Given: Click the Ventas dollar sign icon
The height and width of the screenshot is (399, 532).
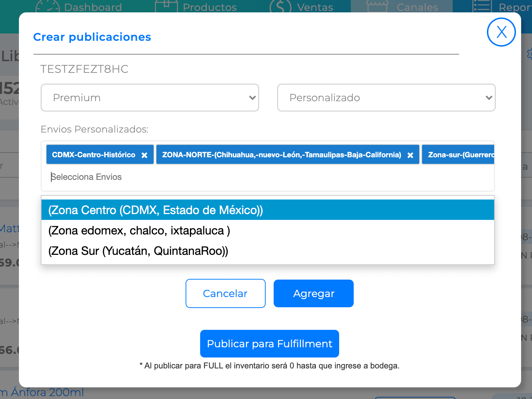Looking at the screenshot, I should (x=281, y=6).
